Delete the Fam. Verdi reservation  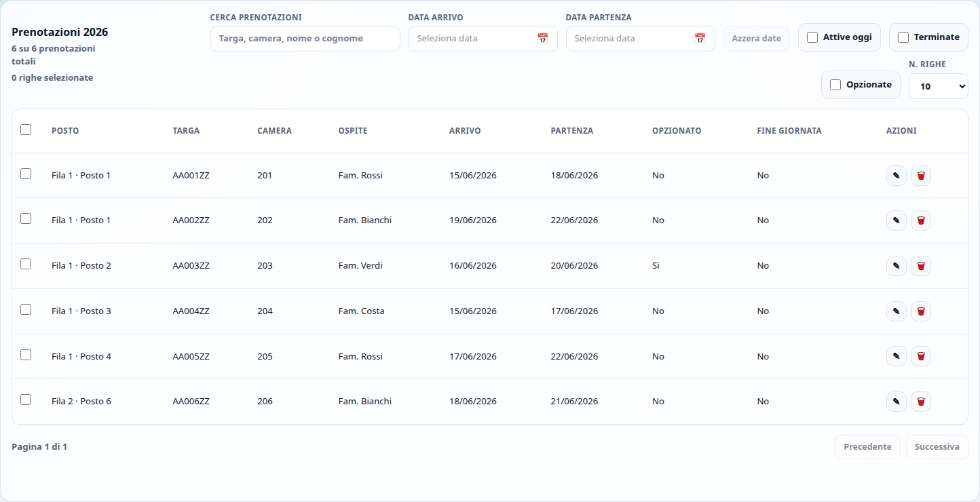tap(921, 266)
